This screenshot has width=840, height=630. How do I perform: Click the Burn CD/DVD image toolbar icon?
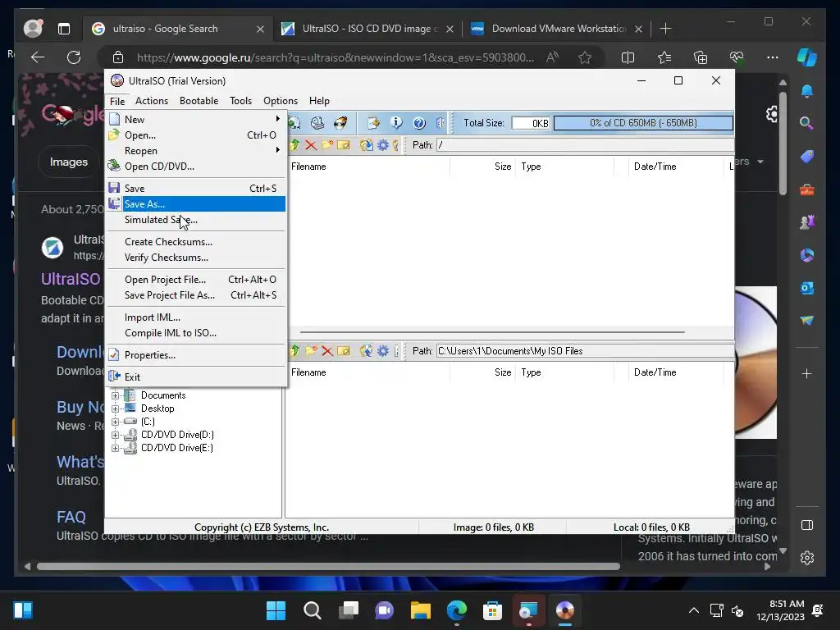click(x=340, y=123)
